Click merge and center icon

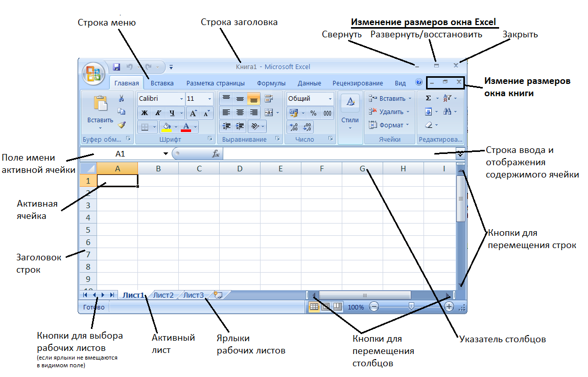coord(269,112)
